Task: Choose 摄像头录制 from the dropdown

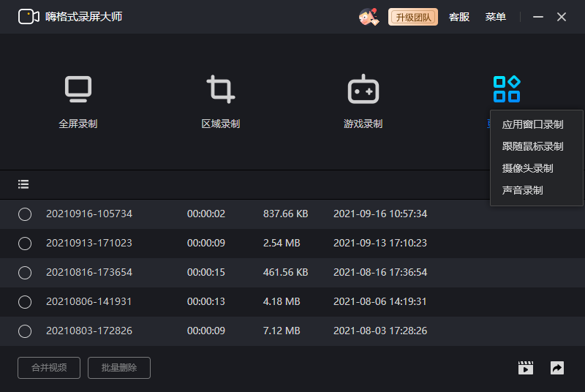Action: pyautogui.click(x=527, y=169)
